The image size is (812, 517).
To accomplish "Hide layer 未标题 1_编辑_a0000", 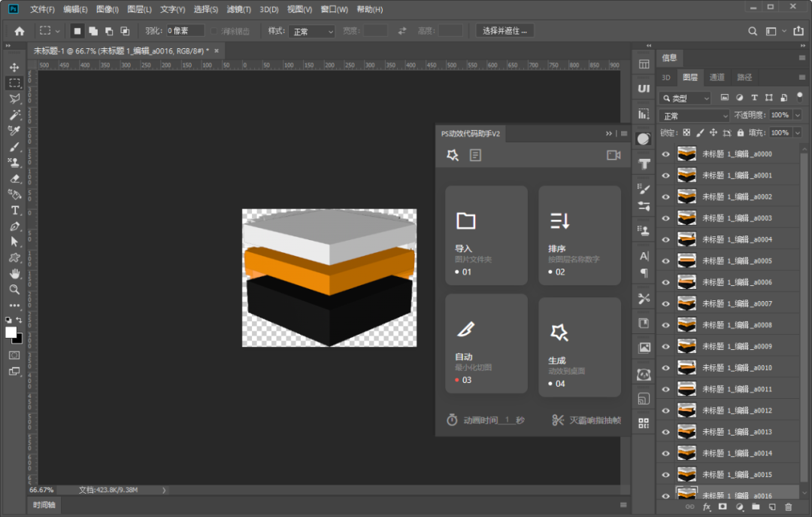I will [665, 154].
